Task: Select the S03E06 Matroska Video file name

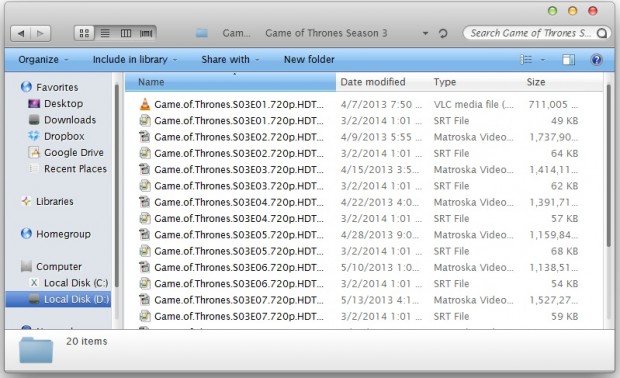Action: (x=239, y=267)
